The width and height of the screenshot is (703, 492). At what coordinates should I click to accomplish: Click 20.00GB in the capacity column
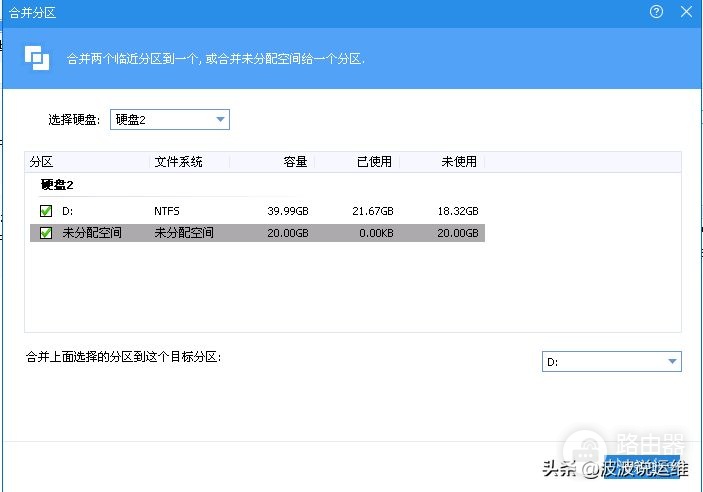coord(288,233)
